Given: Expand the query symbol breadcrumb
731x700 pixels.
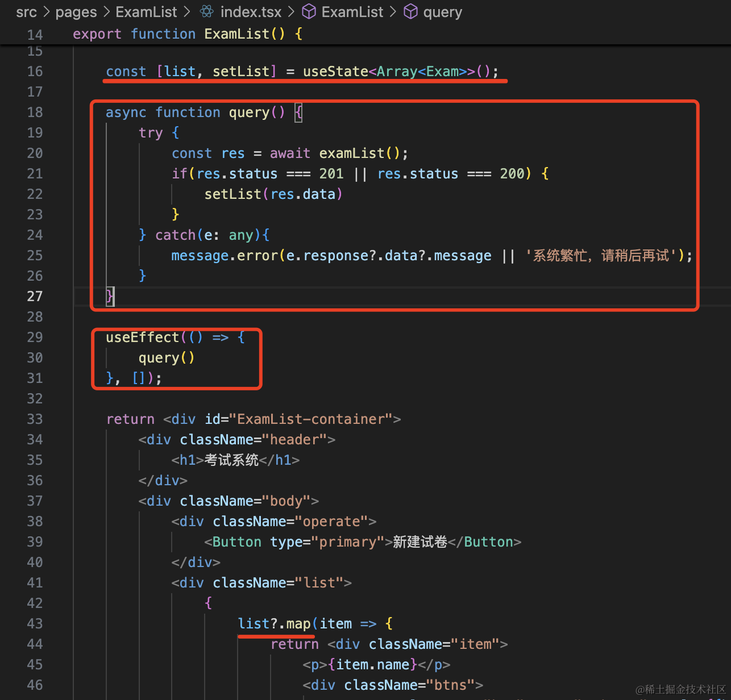Looking at the screenshot, I should [x=442, y=12].
